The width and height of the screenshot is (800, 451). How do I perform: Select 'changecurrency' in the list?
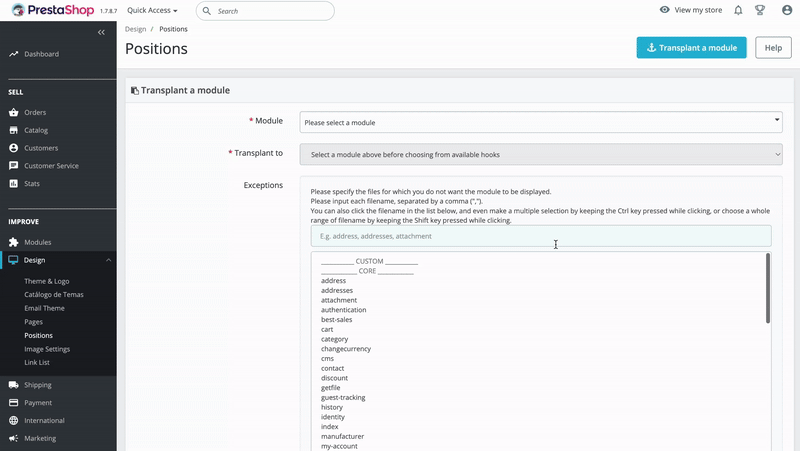click(346, 348)
